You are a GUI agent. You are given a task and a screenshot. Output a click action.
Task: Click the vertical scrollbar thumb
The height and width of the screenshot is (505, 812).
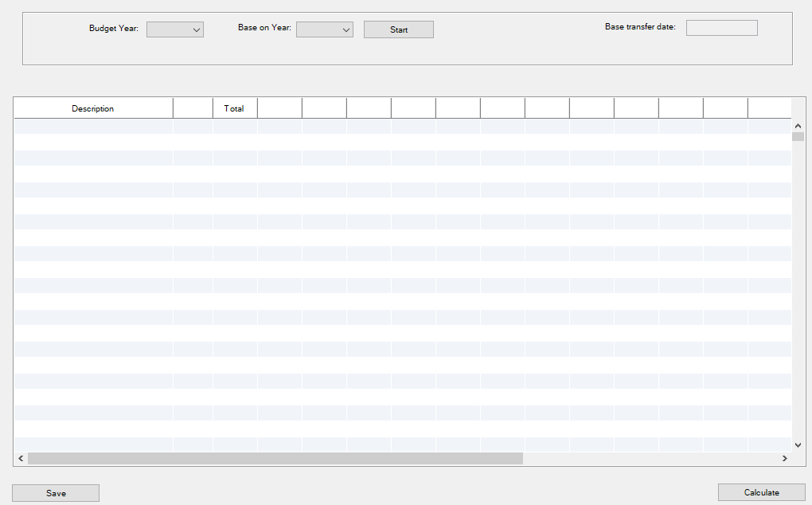(x=798, y=136)
